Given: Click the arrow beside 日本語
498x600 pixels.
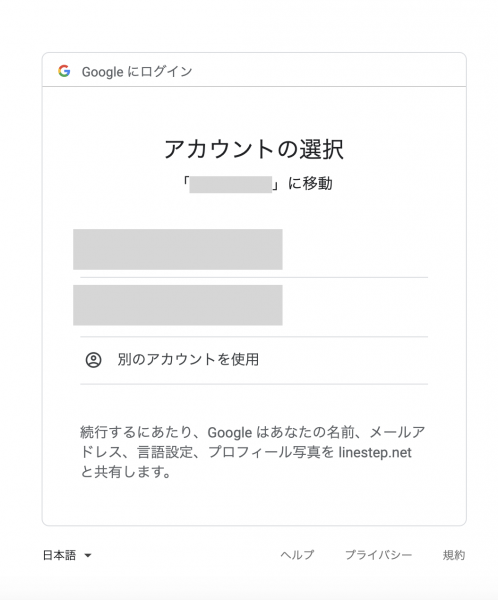Looking at the screenshot, I should coord(88,555).
